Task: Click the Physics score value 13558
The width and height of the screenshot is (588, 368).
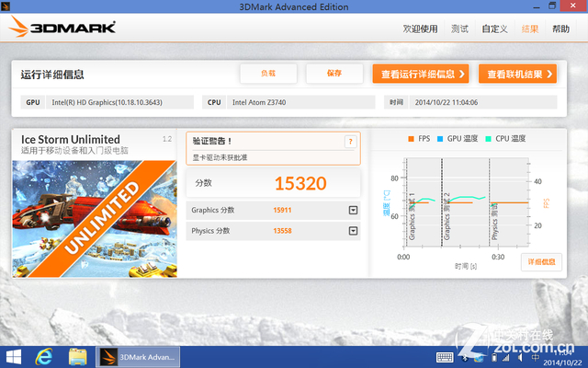Action: pos(282,231)
